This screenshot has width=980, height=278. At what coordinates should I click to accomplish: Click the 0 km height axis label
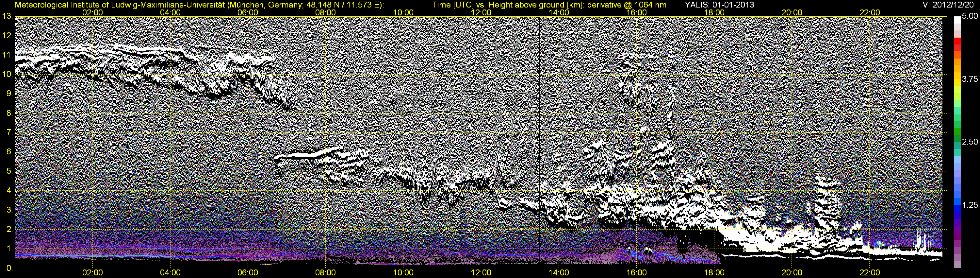(9, 268)
